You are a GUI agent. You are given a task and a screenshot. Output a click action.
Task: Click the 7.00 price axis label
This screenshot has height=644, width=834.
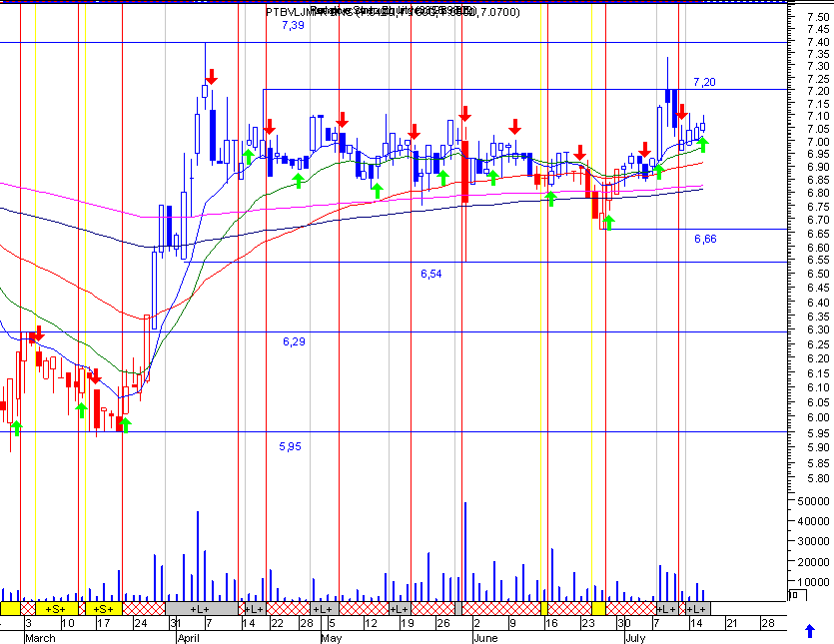pos(818,142)
